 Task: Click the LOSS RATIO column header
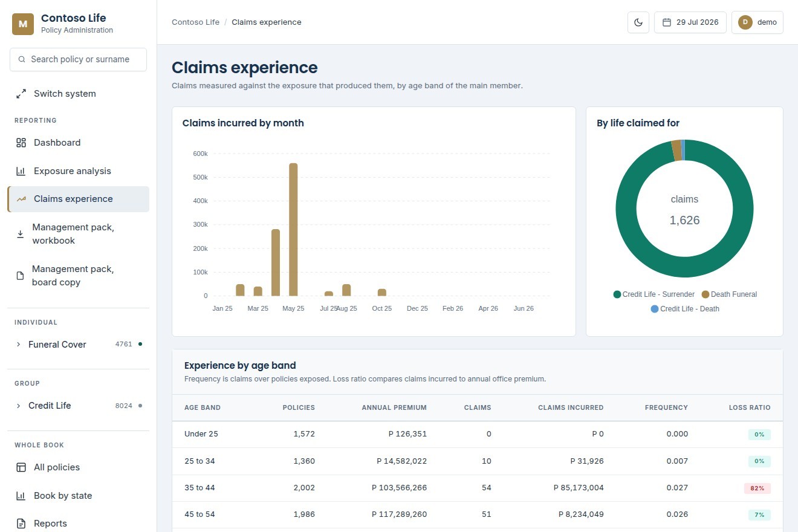[750, 407]
